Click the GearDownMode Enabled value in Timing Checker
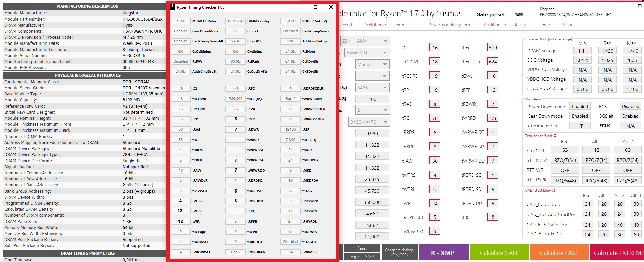The width and height of the screenshot is (644, 262). pyautogui.click(x=181, y=31)
